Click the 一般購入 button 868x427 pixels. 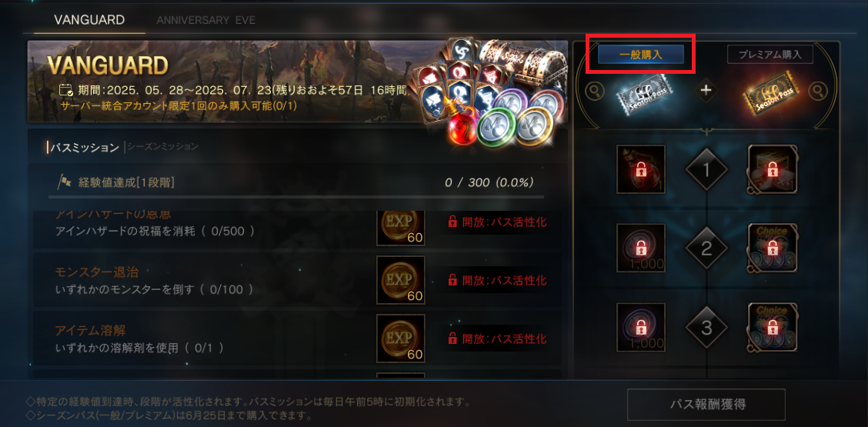point(640,55)
